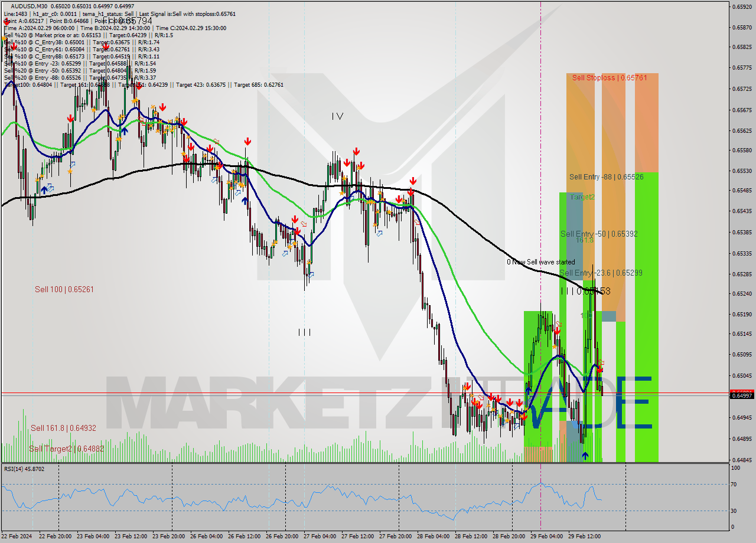Click the RSI axis level 100
Viewport: 756px width, 543px height.
pos(737,467)
